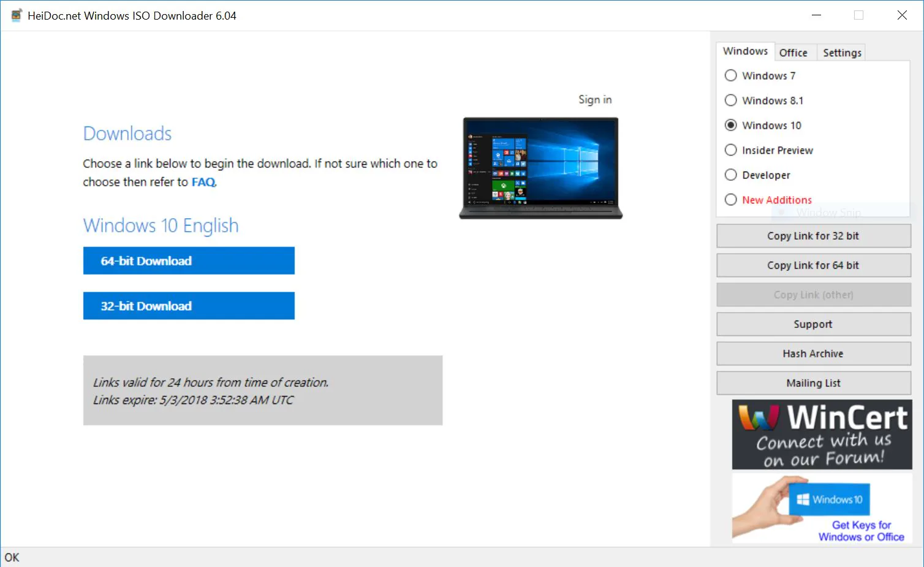
Task: Click the Downloads heading
Action: 127,134
